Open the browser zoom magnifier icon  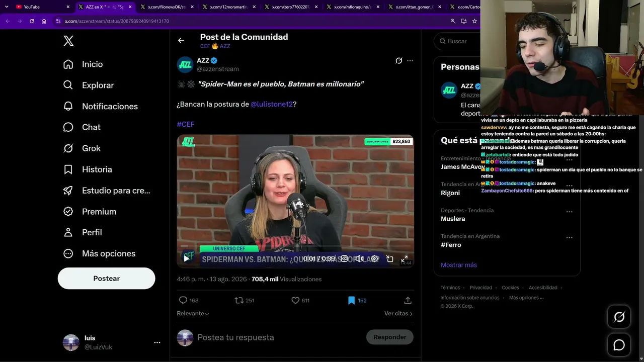pyautogui.click(x=453, y=21)
